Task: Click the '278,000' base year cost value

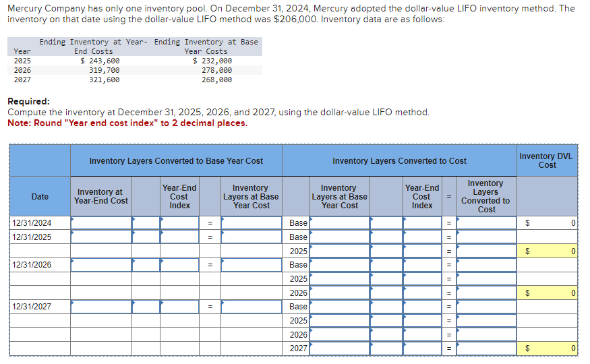Action: tap(216, 70)
